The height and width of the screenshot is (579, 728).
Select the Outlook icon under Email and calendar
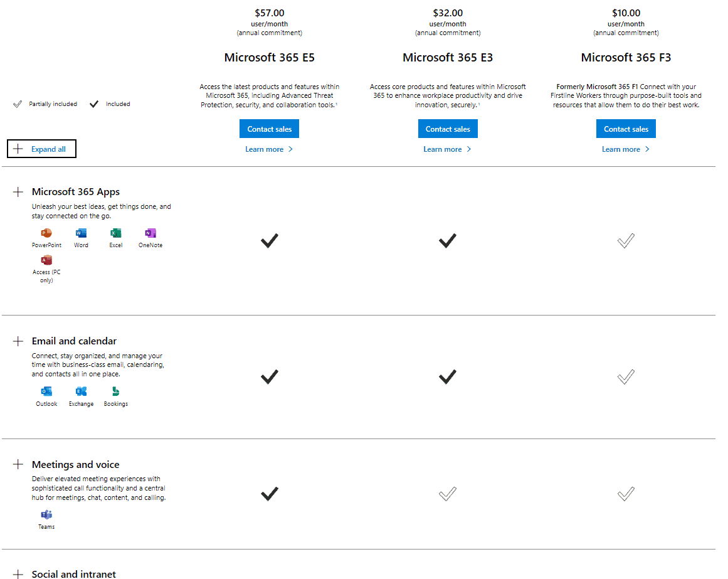click(46, 391)
